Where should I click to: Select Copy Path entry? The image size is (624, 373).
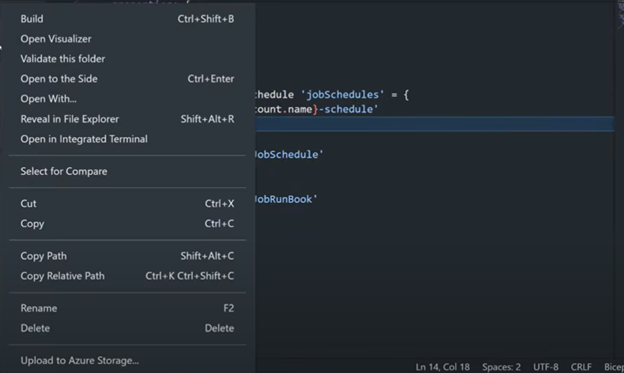(127, 256)
